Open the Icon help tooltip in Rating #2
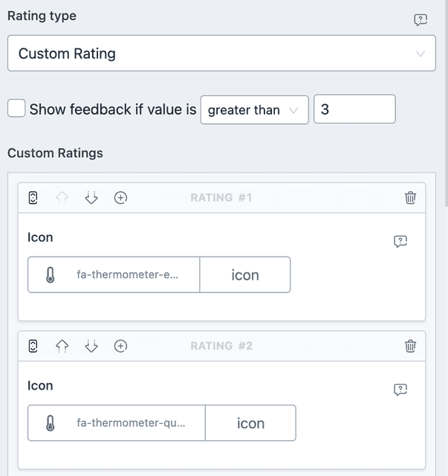 tap(400, 390)
